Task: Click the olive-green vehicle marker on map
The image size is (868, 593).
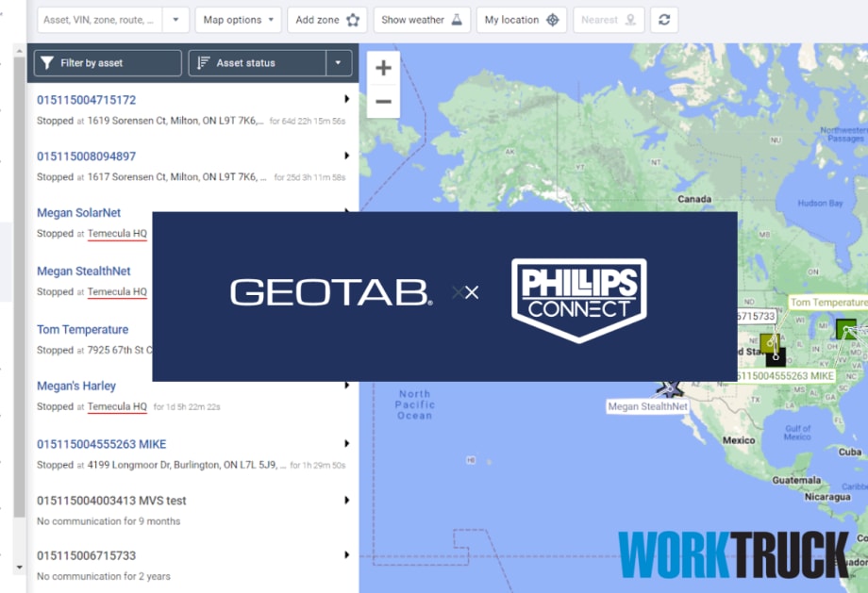Action: tap(770, 342)
